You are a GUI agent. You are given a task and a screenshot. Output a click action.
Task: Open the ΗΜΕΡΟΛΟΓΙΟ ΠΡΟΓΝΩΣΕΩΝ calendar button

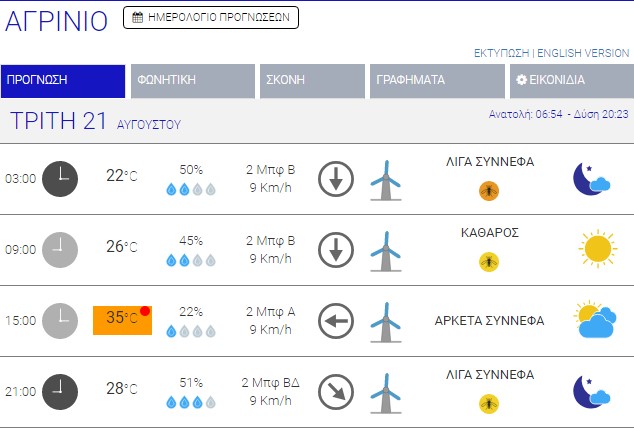click(211, 17)
